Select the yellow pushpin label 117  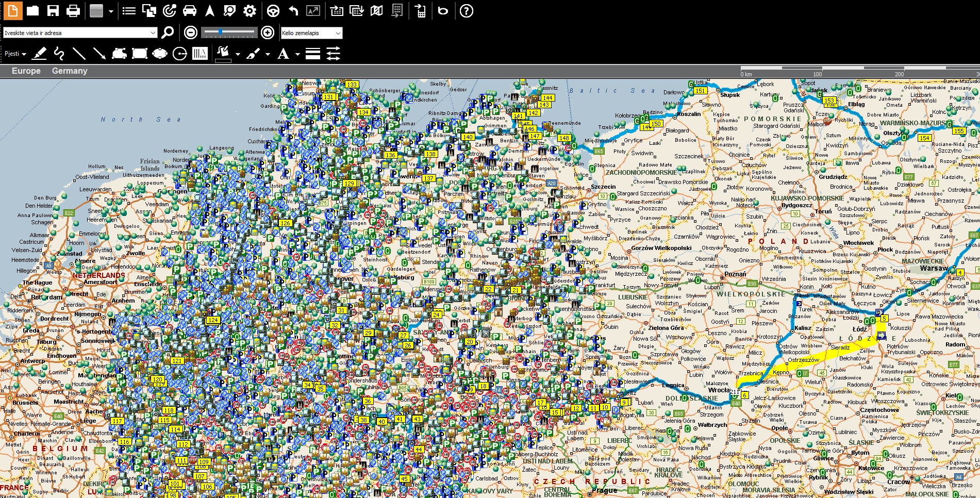pyautogui.click(x=117, y=421)
